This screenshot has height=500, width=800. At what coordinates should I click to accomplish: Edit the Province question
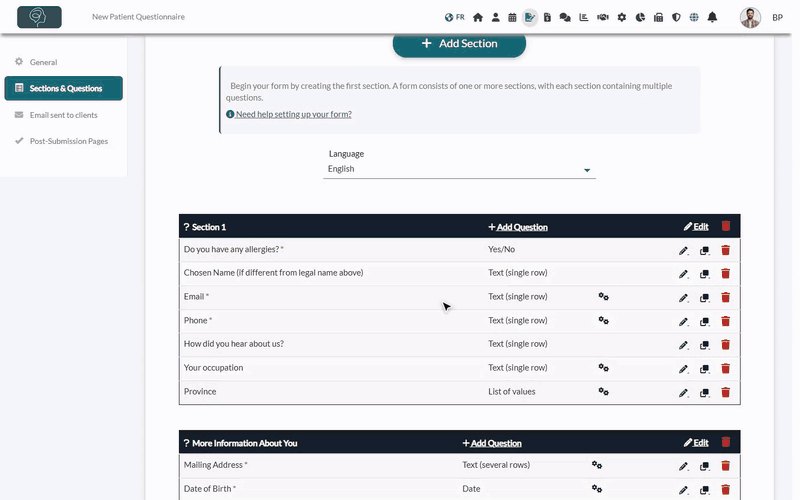(x=683, y=393)
